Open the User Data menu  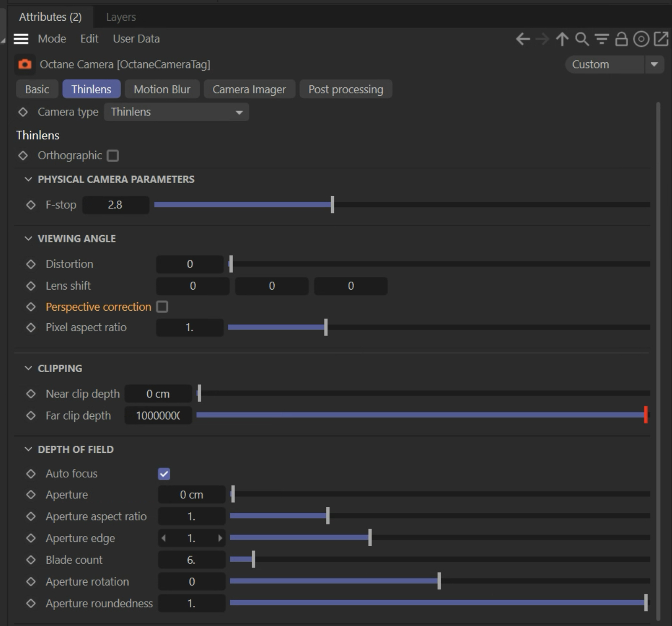coord(136,39)
